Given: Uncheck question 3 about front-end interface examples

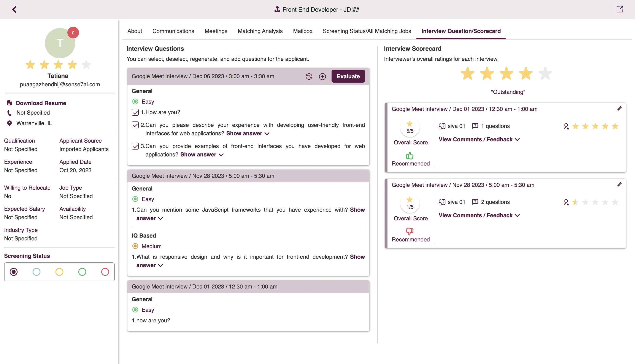Looking at the screenshot, I should click(135, 146).
